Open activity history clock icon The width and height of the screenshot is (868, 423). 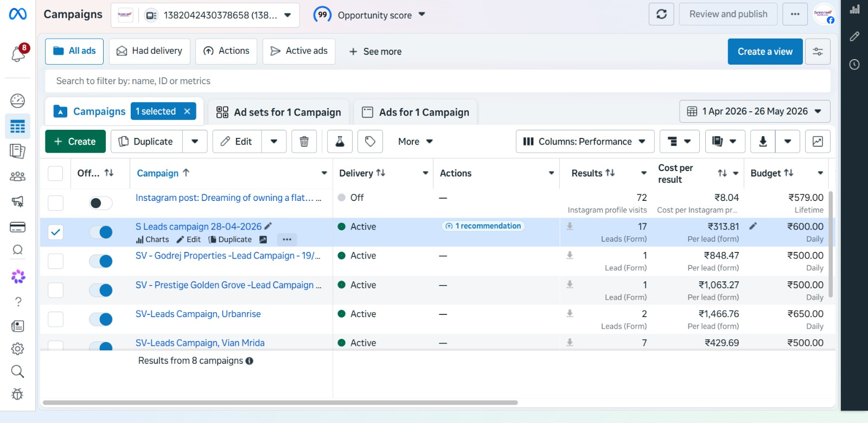(854, 65)
